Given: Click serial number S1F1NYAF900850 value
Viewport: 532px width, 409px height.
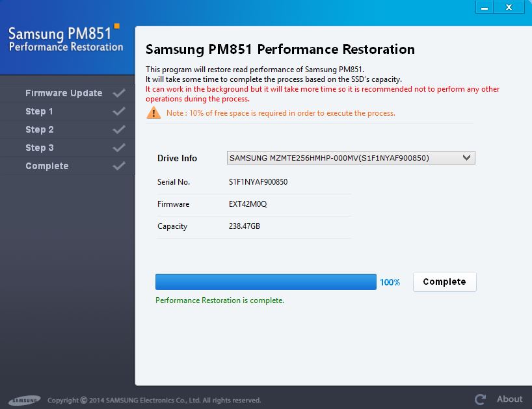Looking at the screenshot, I should point(258,182).
